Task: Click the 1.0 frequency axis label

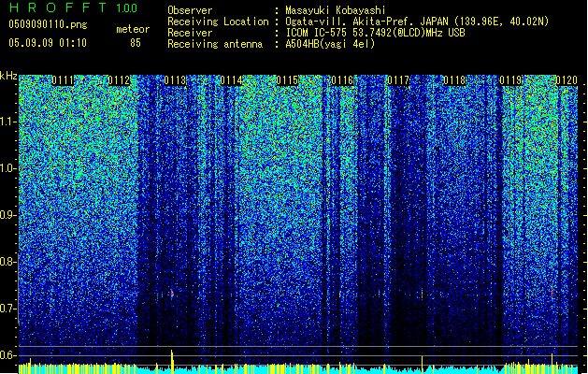Action: point(8,168)
